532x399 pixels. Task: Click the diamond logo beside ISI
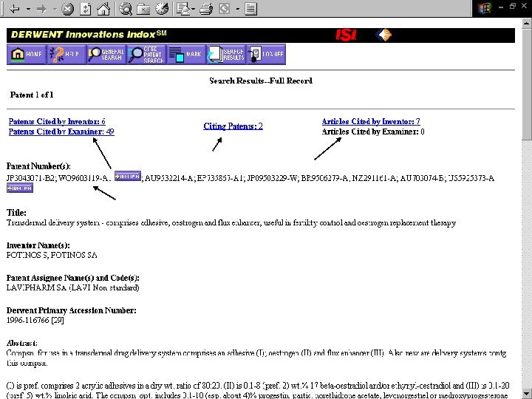383,35
